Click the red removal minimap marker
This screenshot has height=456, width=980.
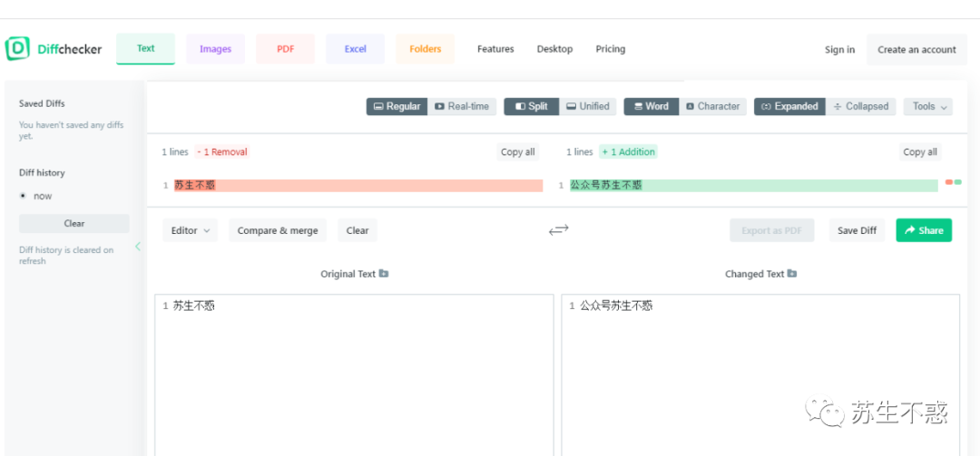tap(949, 182)
